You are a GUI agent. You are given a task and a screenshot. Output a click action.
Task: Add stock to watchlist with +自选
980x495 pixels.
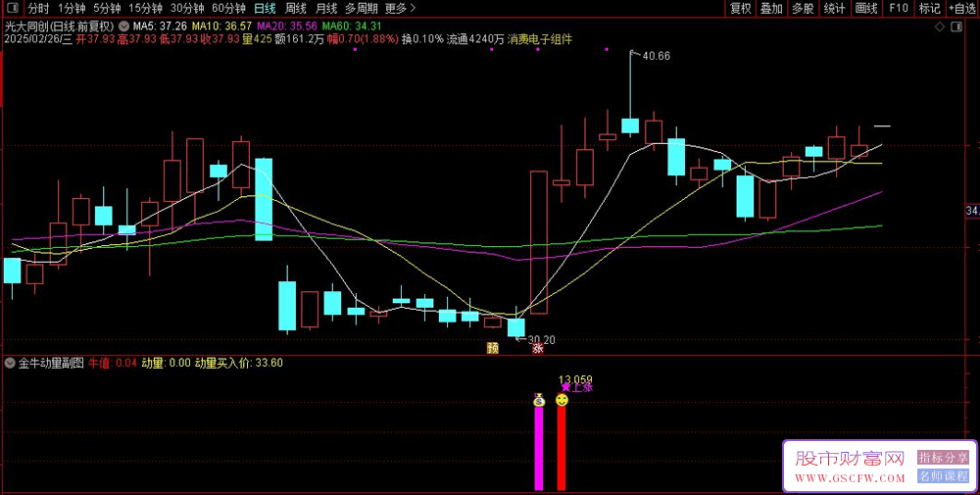tap(962, 8)
